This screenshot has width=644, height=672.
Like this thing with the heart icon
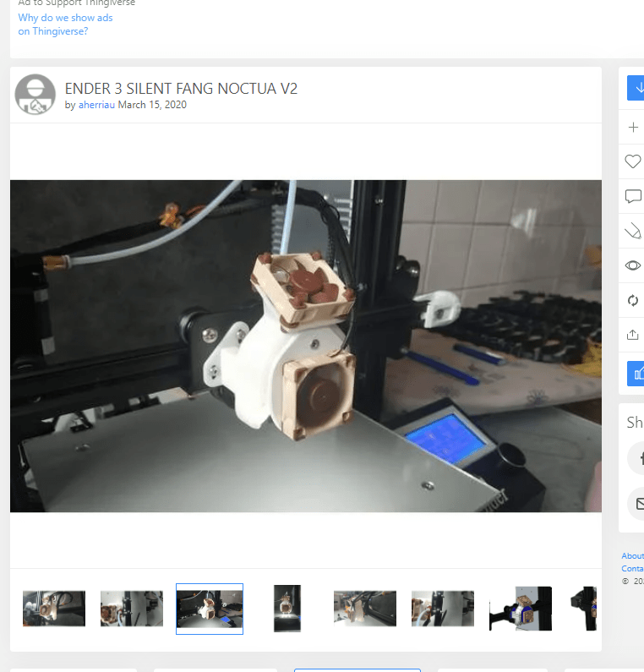tap(632, 161)
